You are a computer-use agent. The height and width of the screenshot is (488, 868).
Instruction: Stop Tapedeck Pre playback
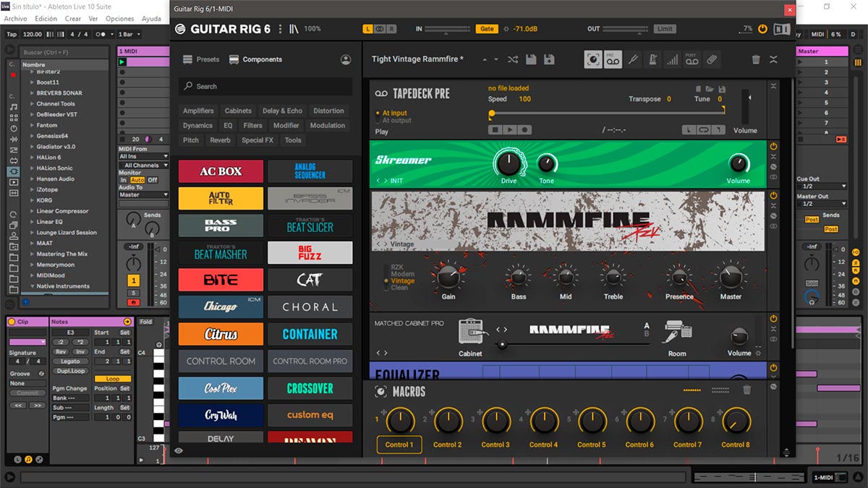pyautogui.click(x=495, y=130)
